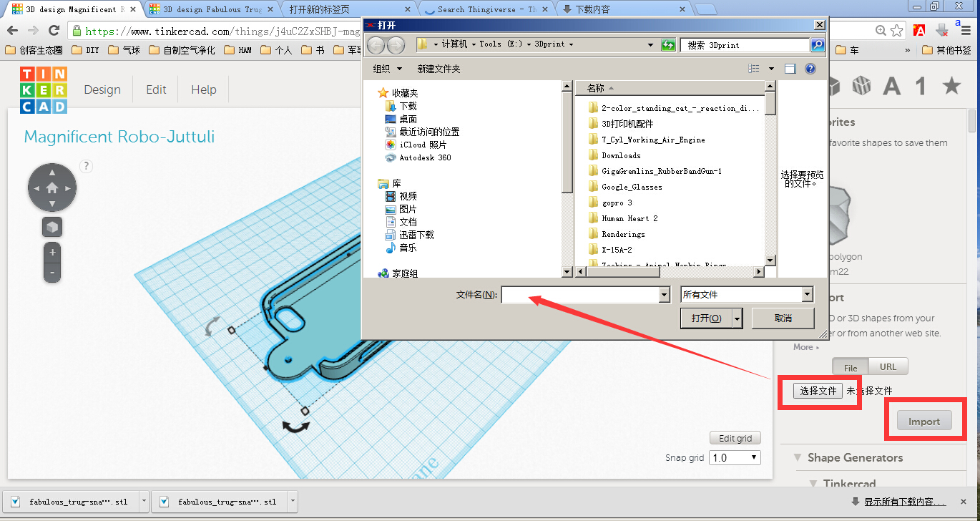The width and height of the screenshot is (980, 521).
Task: Click the home view button in the navigation pad
Action: point(52,188)
